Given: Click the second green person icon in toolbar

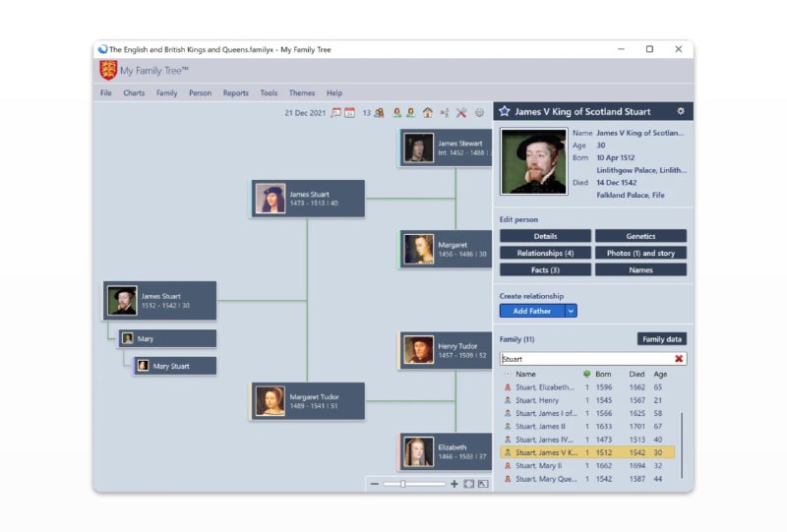Looking at the screenshot, I should (411, 113).
